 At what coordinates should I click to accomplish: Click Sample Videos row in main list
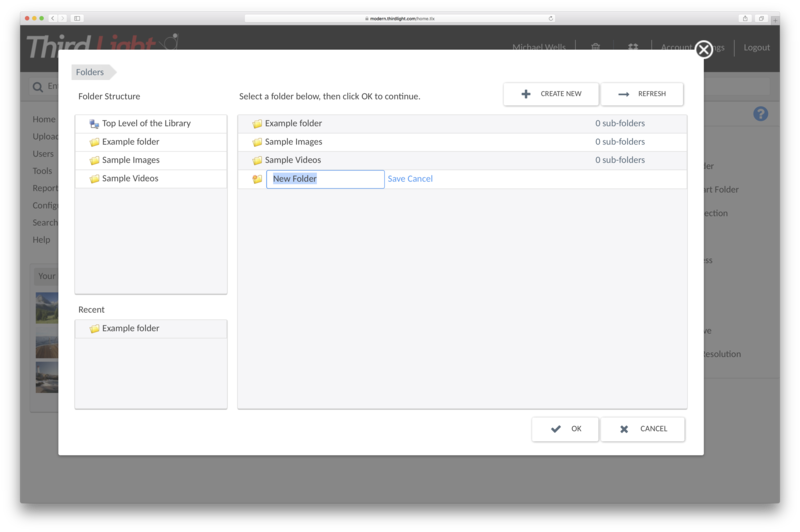pos(462,160)
